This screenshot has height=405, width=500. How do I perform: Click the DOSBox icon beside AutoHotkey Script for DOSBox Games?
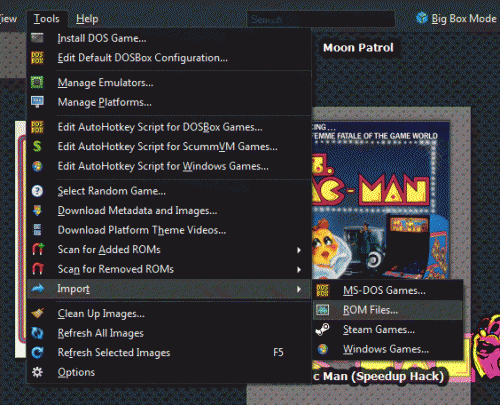[37, 127]
